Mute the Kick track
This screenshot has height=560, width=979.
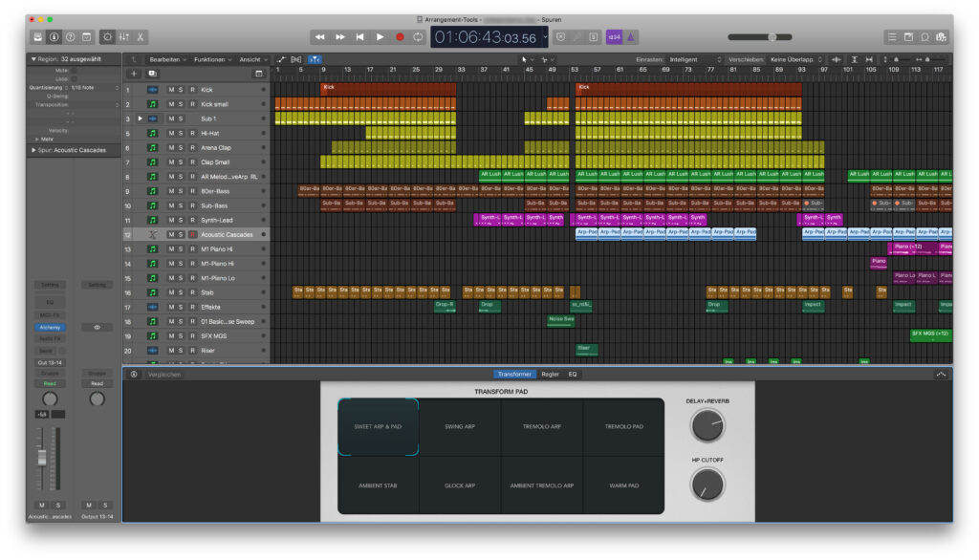172,90
